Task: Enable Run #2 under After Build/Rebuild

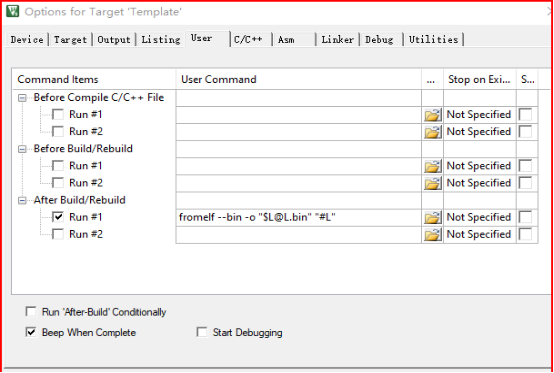Action: 58,234
